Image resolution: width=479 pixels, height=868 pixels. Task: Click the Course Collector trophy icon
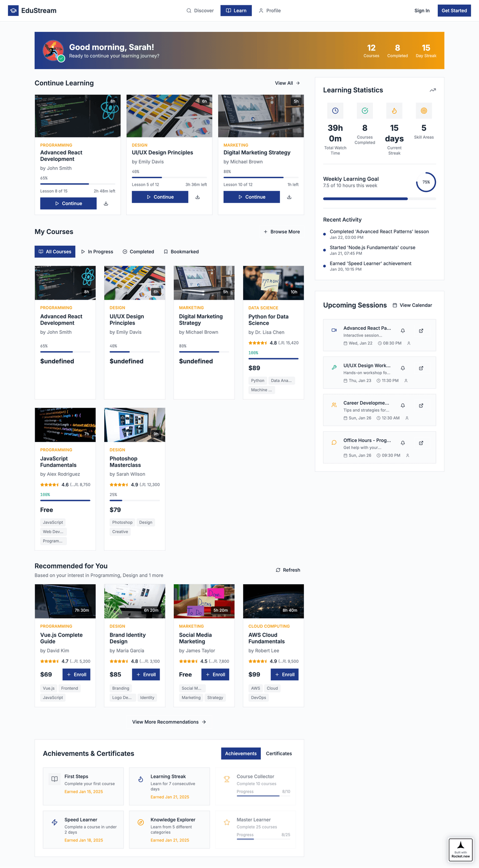click(x=227, y=779)
